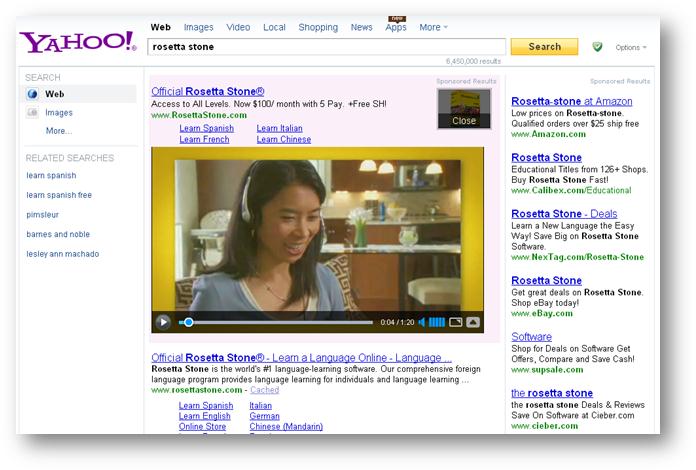Expand More... in the Search sidebar

tap(59, 131)
